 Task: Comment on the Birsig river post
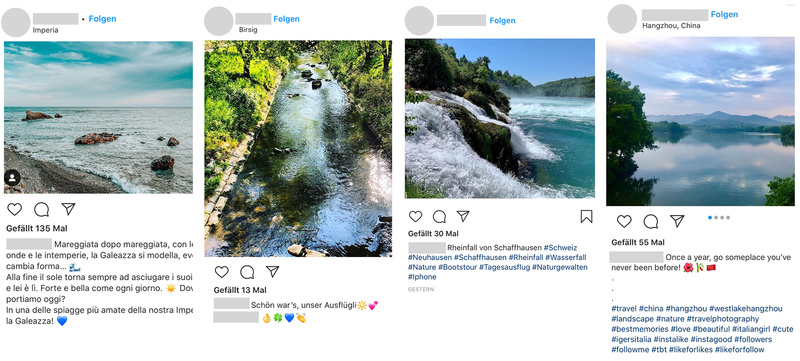click(x=247, y=272)
